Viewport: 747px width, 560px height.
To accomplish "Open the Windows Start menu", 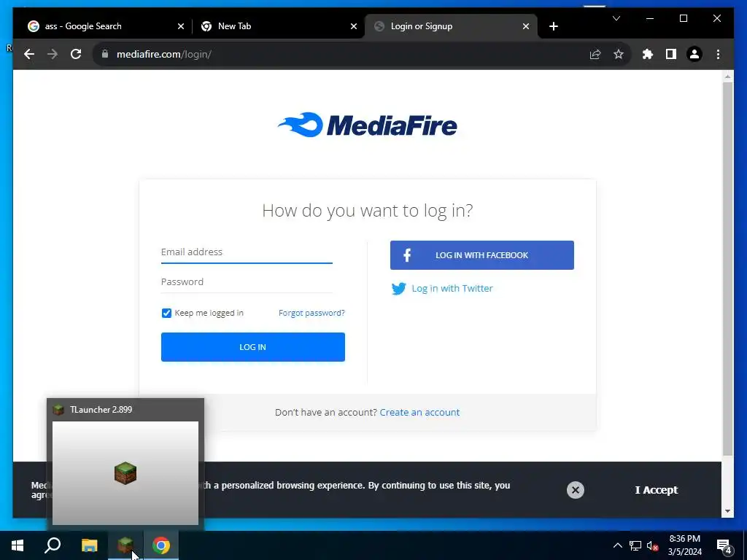I will click(18, 545).
